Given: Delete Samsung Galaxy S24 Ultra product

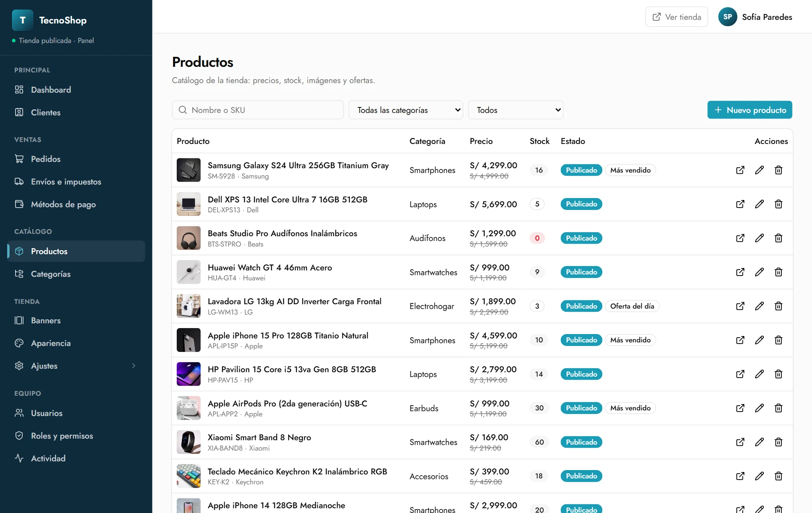Looking at the screenshot, I should [x=779, y=170].
